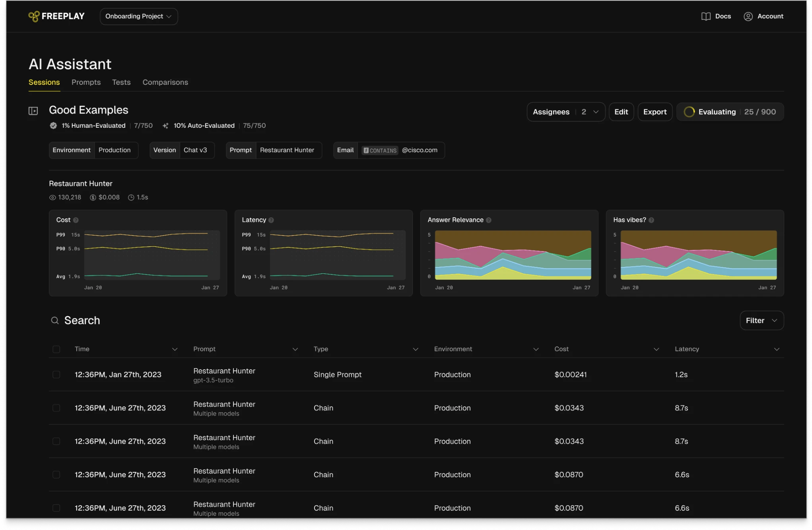The image size is (812, 530).
Task: Click the Has vibes? area chart
Action: [x=699, y=255]
